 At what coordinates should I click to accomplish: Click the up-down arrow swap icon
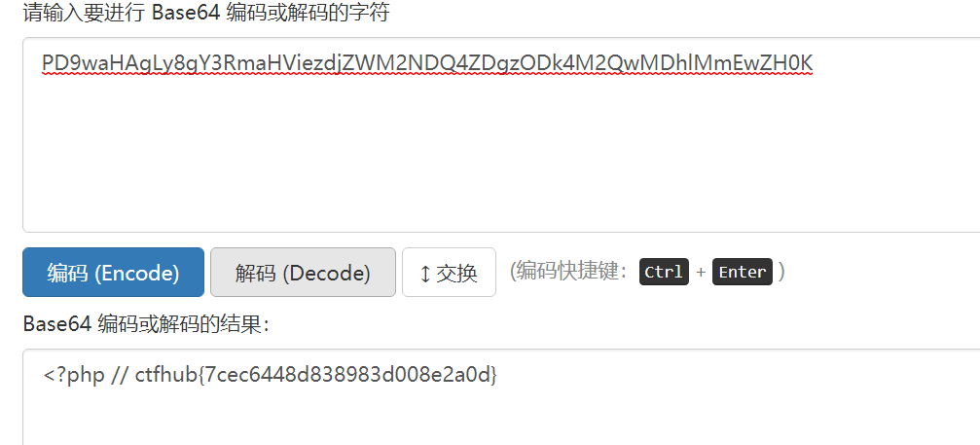(425, 274)
